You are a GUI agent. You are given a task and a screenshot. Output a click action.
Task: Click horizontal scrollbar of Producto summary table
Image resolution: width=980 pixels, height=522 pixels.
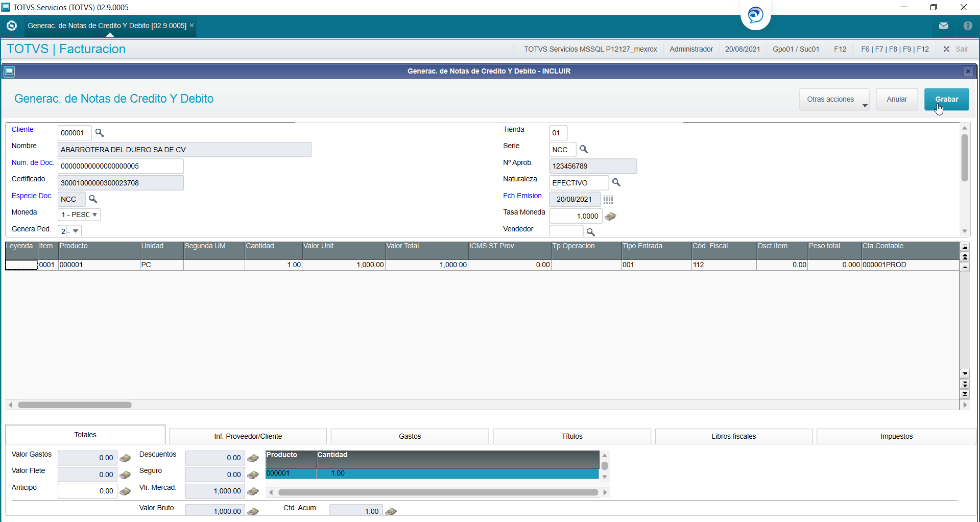(438, 492)
